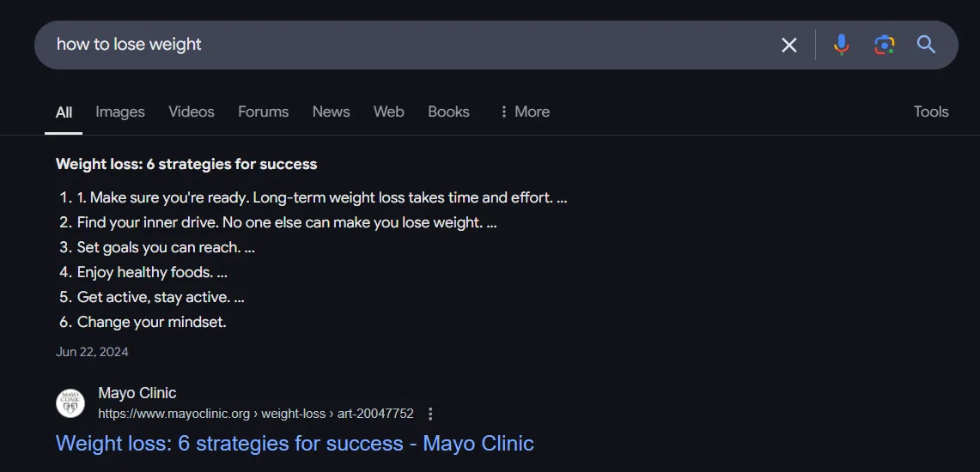Click the mayoclinic.org URL breadcrumb

coord(256,414)
